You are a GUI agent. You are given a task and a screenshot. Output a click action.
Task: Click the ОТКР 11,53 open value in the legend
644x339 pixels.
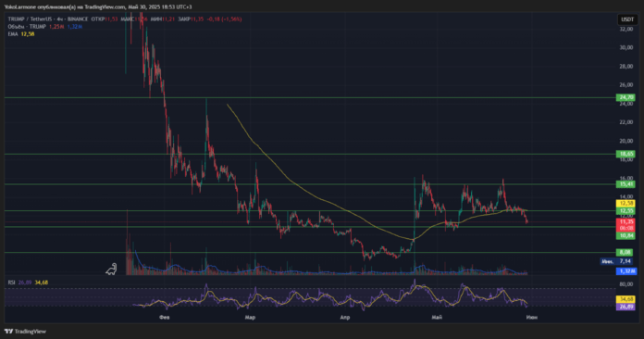pyautogui.click(x=105, y=19)
